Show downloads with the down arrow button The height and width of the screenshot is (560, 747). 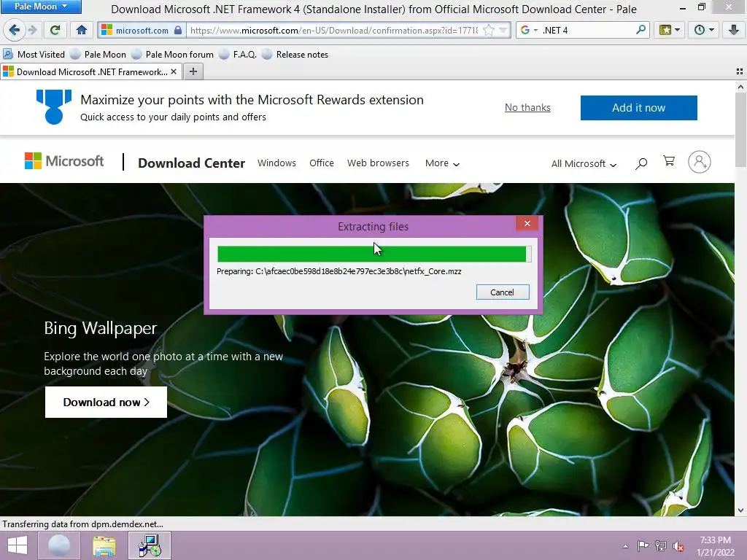[x=734, y=30]
